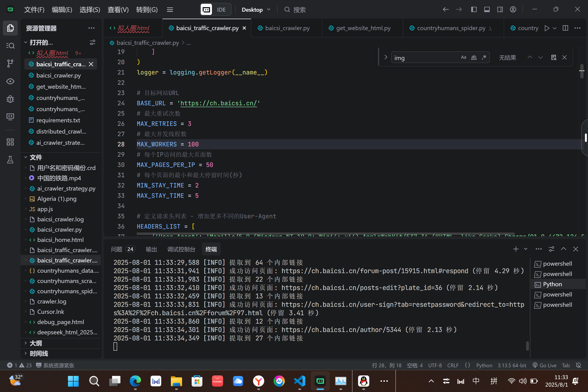Viewport: 588px width, 392px height.
Task: Go back with the navigation arrow
Action: click(x=446, y=10)
